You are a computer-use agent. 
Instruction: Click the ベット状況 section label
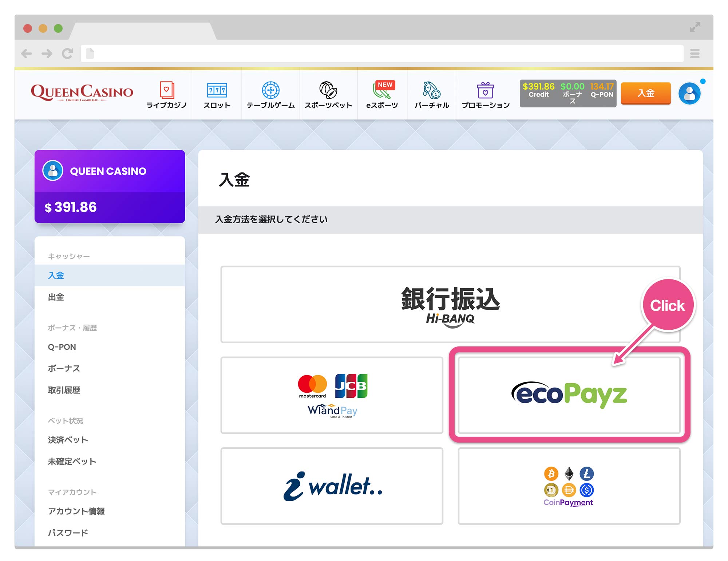point(66,421)
